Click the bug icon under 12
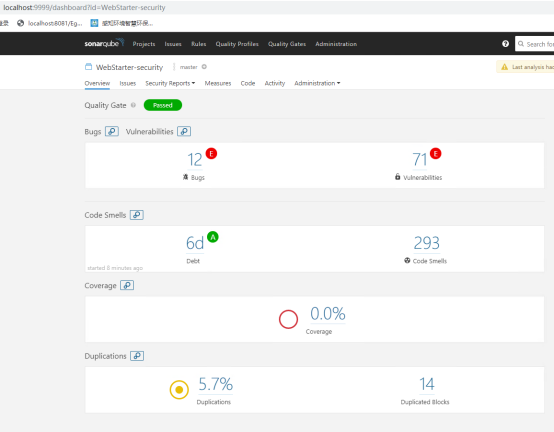 [185, 177]
